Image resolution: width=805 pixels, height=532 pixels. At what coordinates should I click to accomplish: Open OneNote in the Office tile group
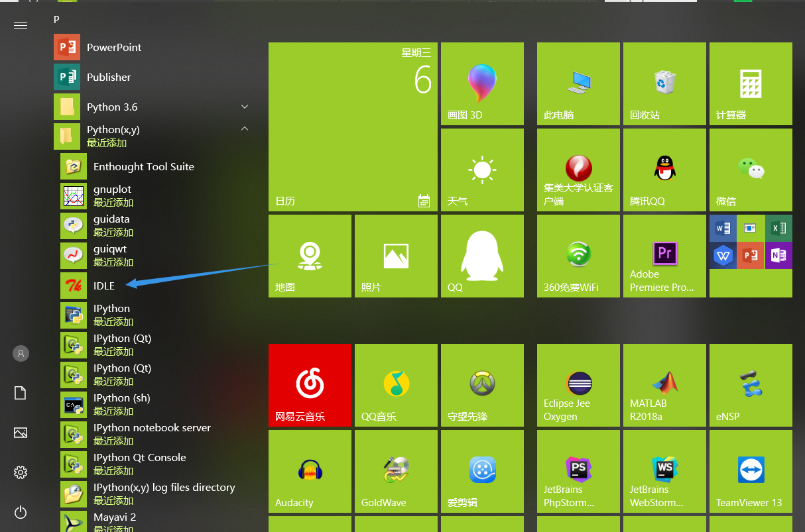coord(778,255)
